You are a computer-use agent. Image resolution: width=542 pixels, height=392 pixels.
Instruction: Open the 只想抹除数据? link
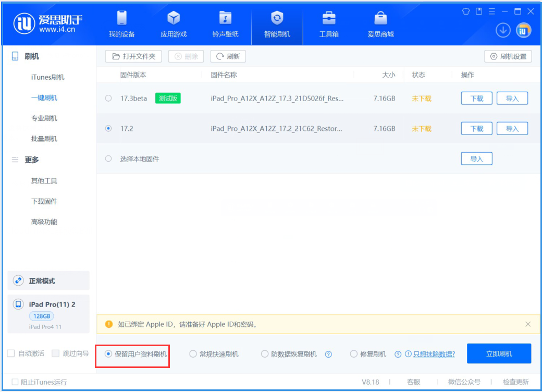[x=434, y=353]
